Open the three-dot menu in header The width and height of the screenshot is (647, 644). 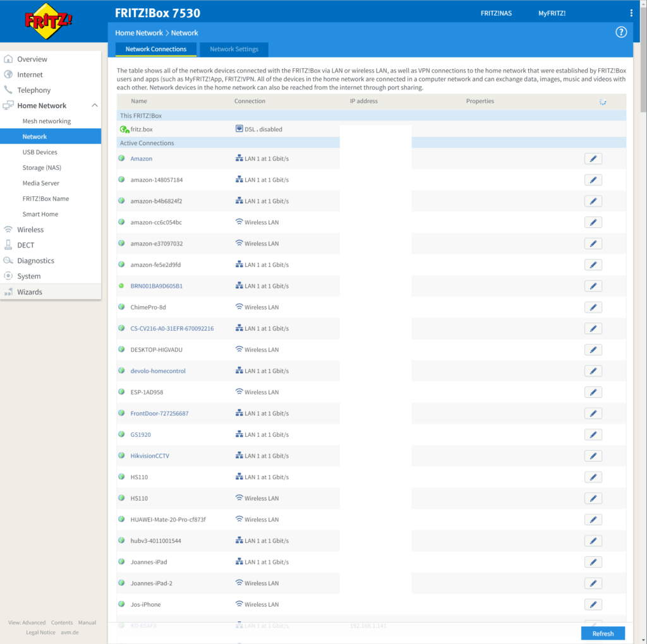click(x=631, y=13)
